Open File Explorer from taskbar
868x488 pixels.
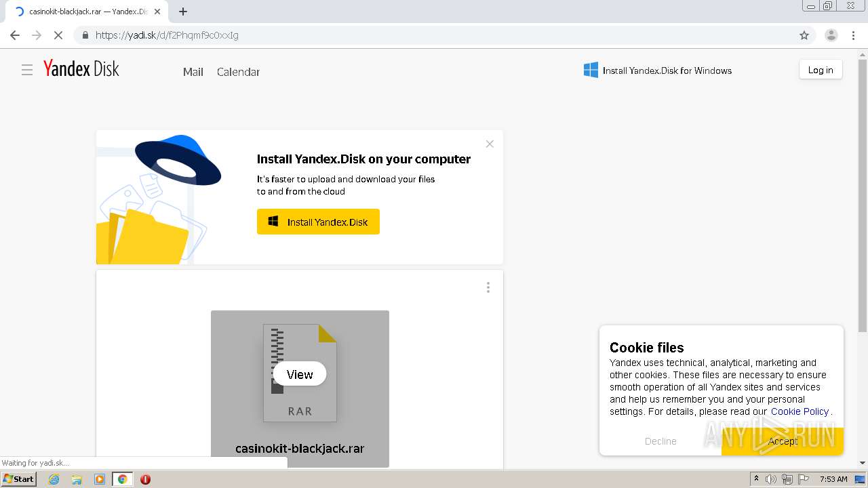pos(77,479)
